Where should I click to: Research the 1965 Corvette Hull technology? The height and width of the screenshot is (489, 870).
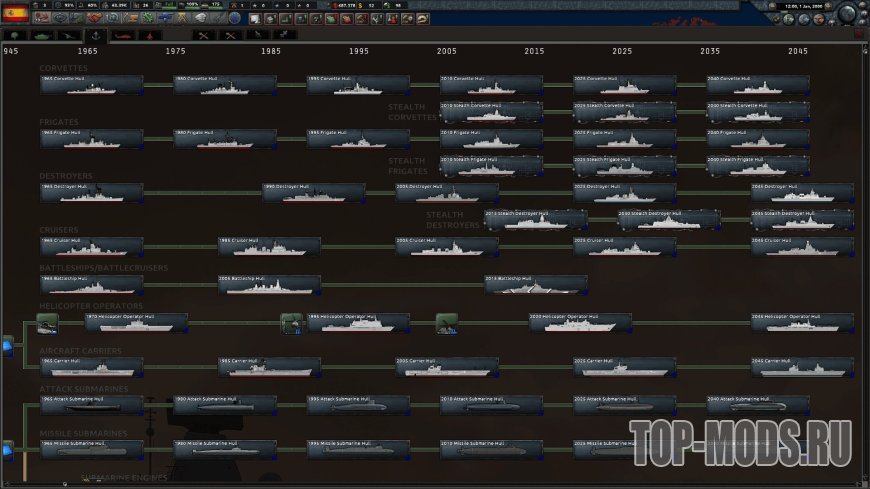tap(91, 85)
